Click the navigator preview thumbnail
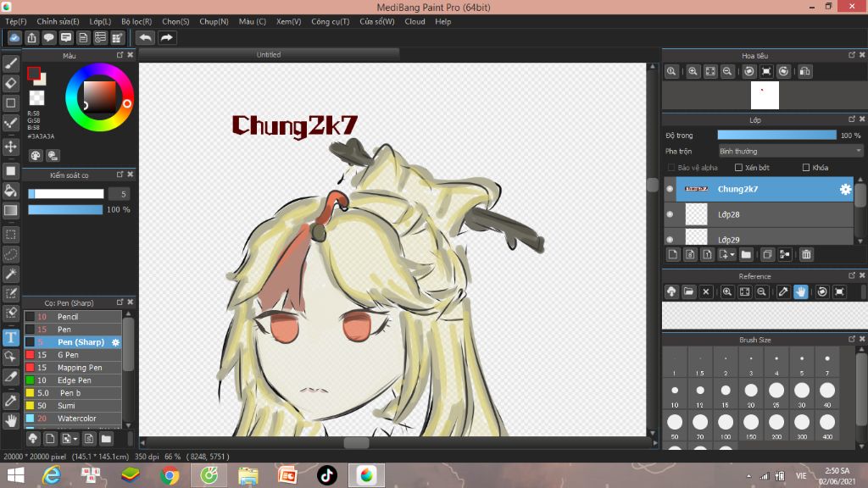868x488 pixels. click(765, 95)
